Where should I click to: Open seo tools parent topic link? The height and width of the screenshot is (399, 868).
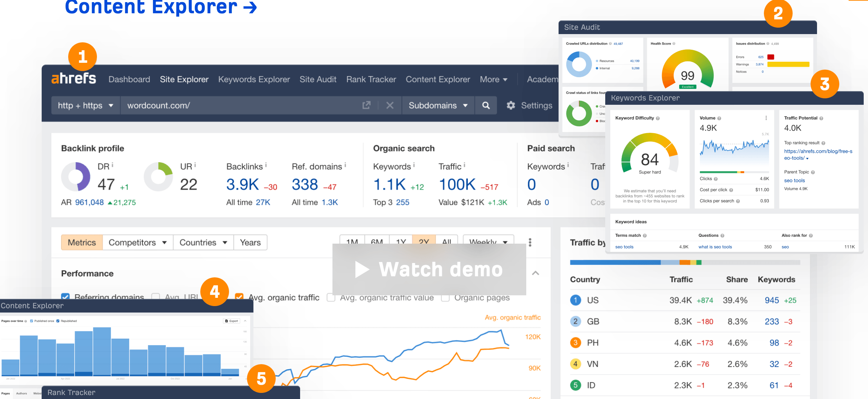coord(794,180)
